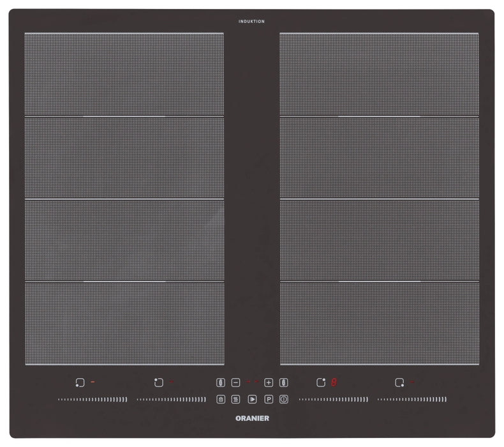The image size is (504, 447).
Task: Touch the rearmost segment of right cooking area
Action: coord(380,74)
